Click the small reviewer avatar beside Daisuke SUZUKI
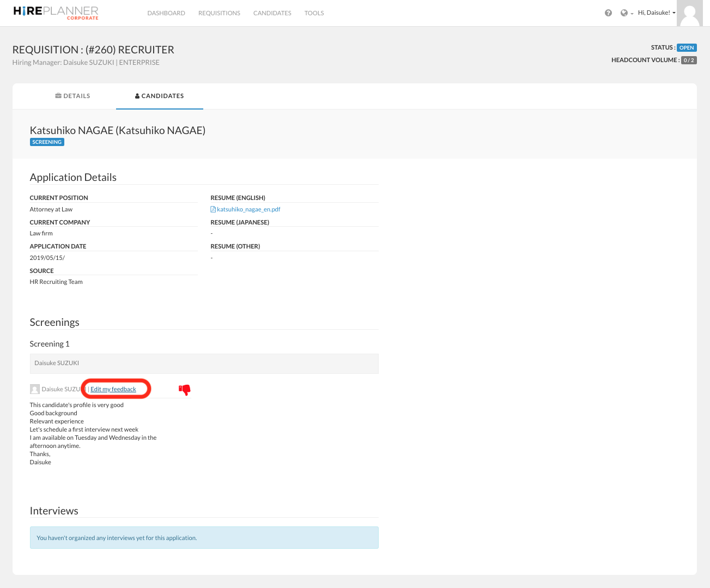710x588 pixels. coord(35,389)
